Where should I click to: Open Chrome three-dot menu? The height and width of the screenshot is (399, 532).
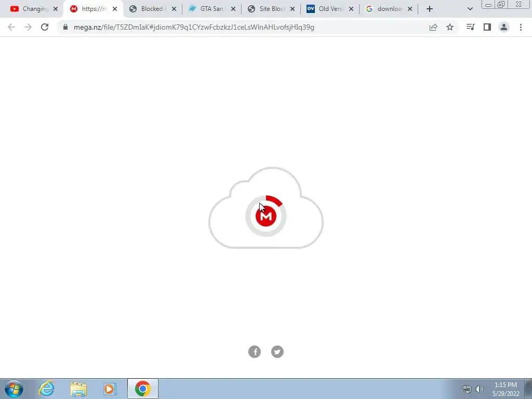click(521, 27)
